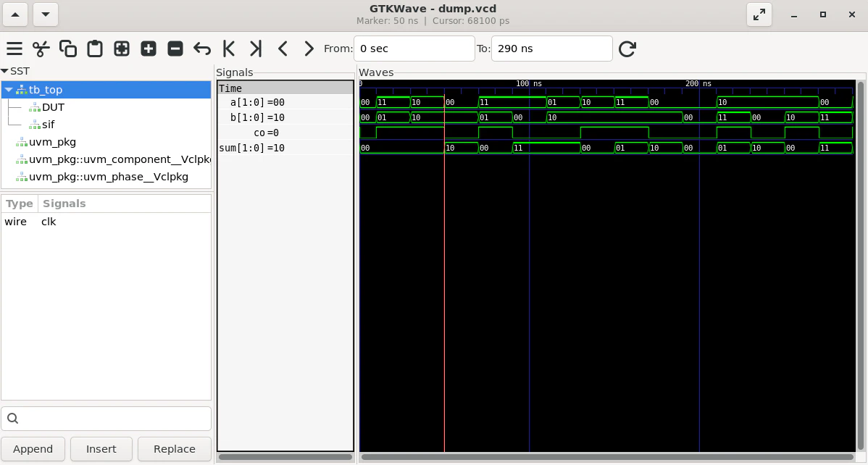
Task: Click the Zoom Out minus icon
Action: point(175,49)
